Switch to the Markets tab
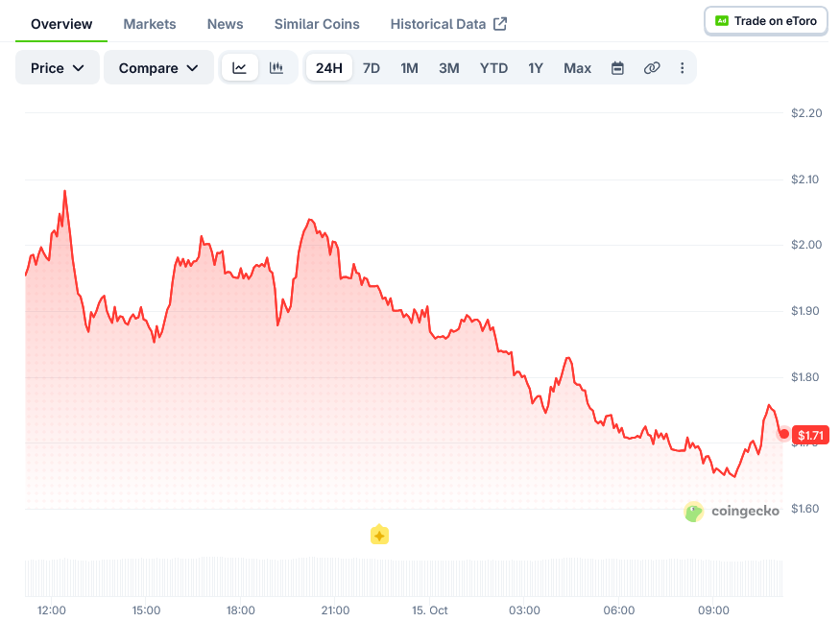 [150, 24]
